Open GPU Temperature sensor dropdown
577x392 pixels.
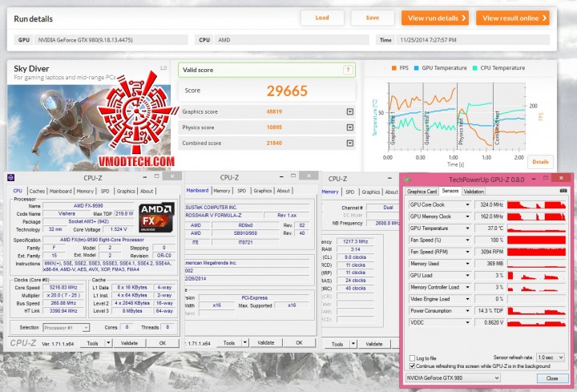pyautogui.click(x=468, y=228)
